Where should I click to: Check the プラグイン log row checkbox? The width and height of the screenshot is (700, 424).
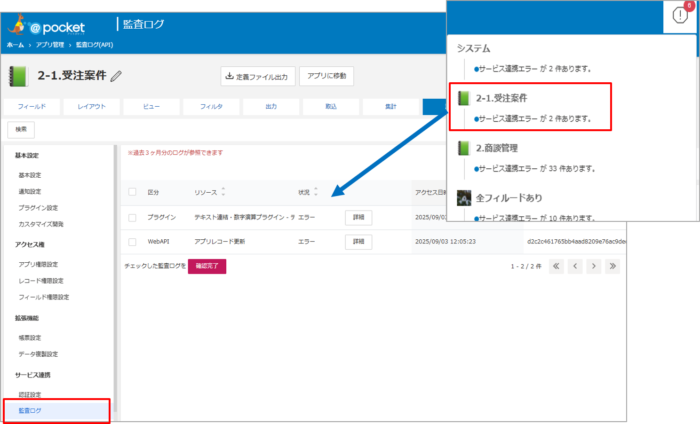pos(133,216)
